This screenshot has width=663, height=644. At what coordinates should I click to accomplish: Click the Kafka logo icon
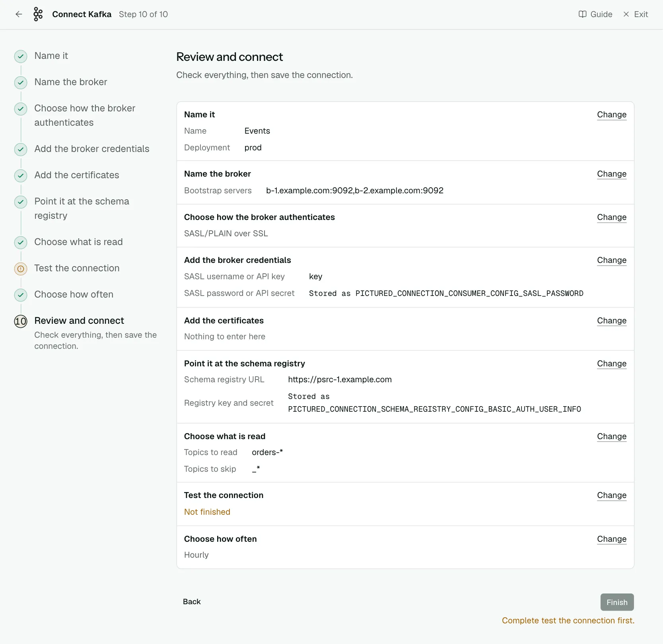(38, 14)
